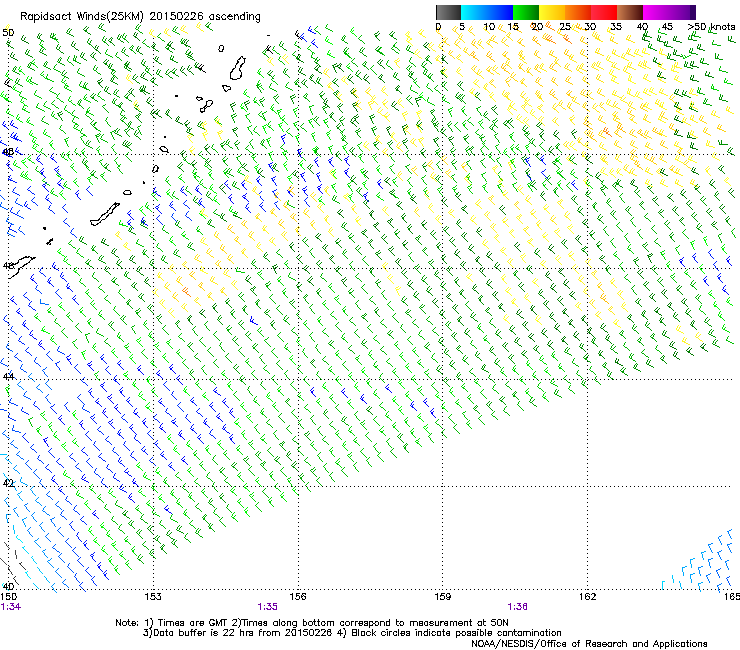Click the legend label 35
Viewport: 740px width, 650px height.
click(x=616, y=27)
